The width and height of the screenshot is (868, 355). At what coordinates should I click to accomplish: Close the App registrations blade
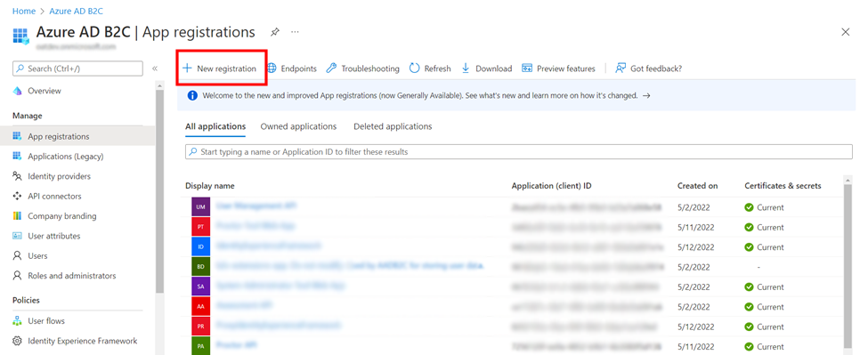tap(846, 32)
